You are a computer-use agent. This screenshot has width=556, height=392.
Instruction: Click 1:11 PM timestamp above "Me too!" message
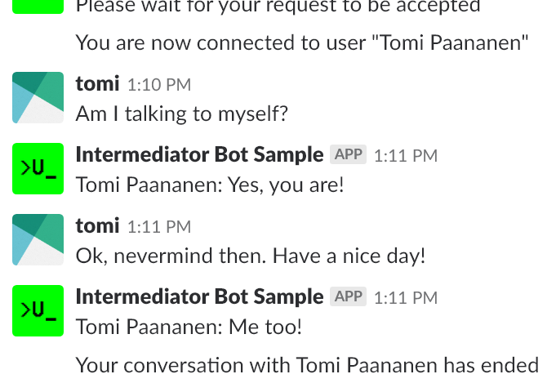pos(405,297)
